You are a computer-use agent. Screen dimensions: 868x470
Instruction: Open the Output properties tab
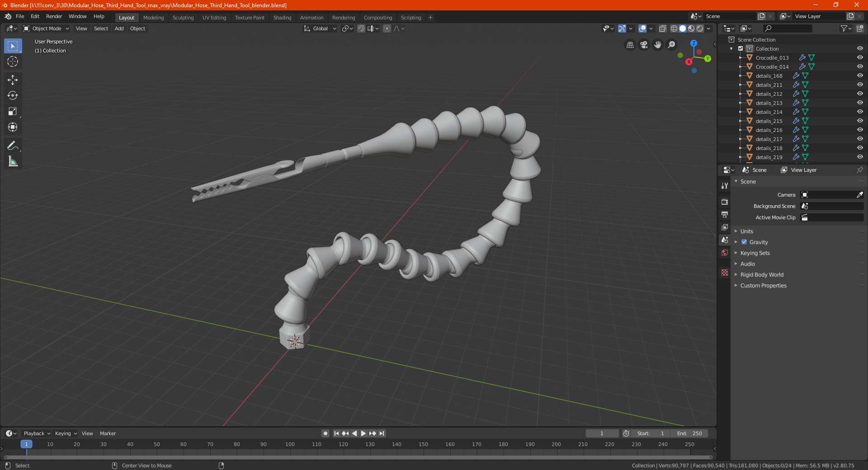click(725, 214)
